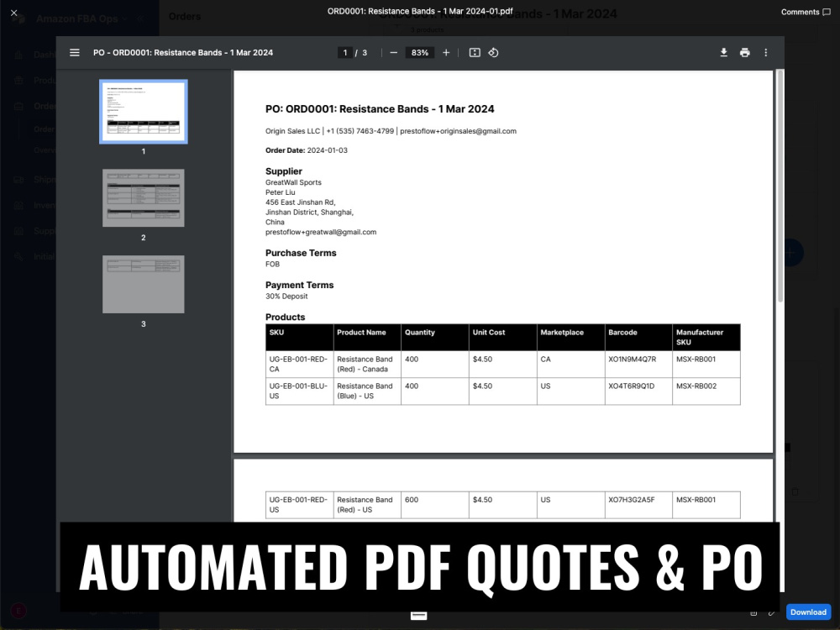Click the UG-EB-001-BLU-US SKU cell

[300, 391]
